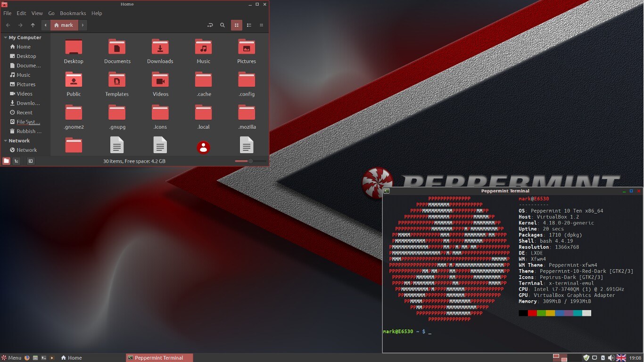Open the Menu in the bottom-left corner
Screen dimensions: 644x362
tap(12, 357)
